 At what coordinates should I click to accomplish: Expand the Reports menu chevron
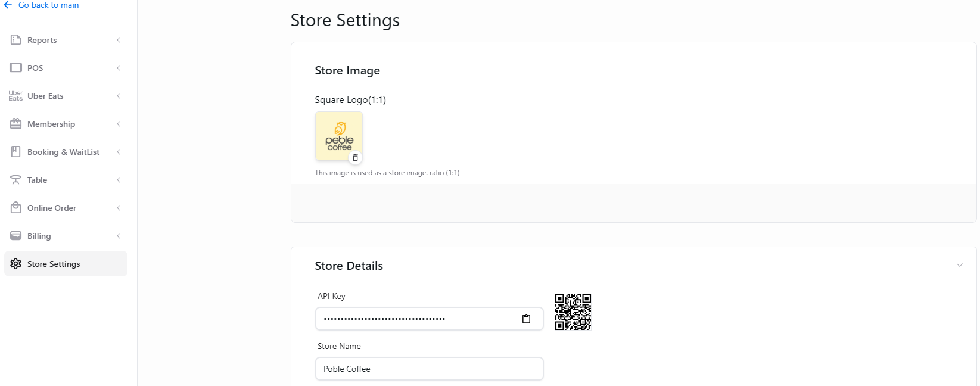tap(119, 40)
